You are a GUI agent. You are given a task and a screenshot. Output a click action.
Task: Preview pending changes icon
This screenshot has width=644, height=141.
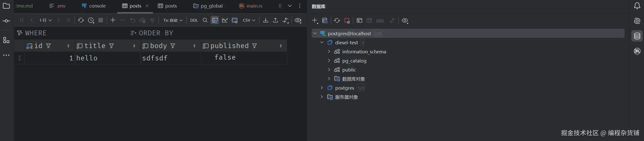[x=143, y=20]
